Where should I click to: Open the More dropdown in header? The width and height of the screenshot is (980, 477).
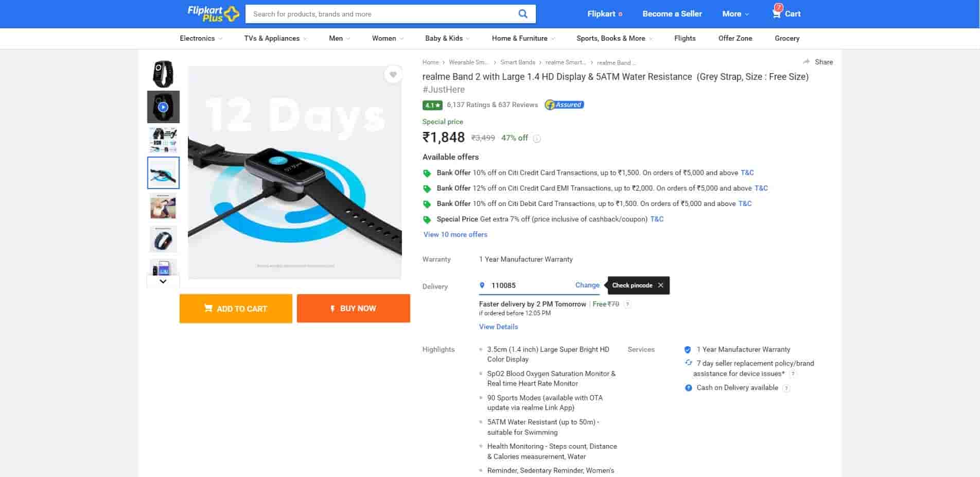click(735, 14)
